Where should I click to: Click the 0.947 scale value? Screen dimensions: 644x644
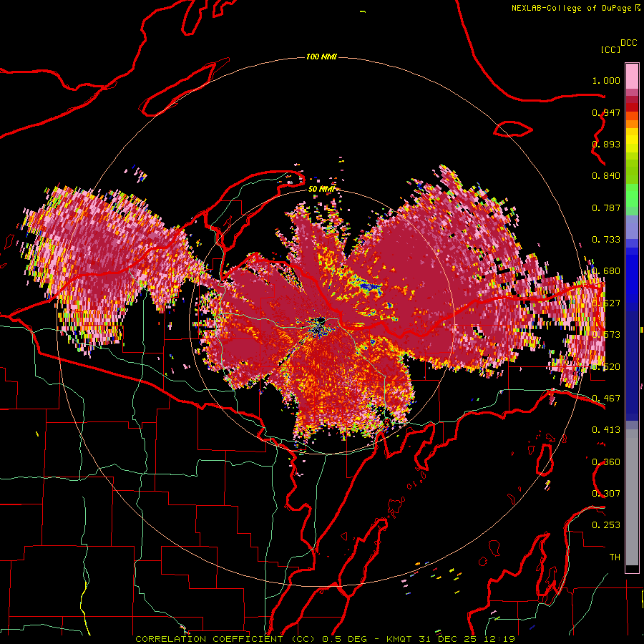606,112
